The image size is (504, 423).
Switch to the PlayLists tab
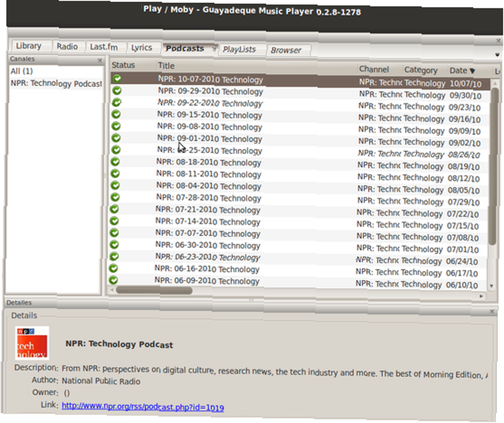[239, 49]
